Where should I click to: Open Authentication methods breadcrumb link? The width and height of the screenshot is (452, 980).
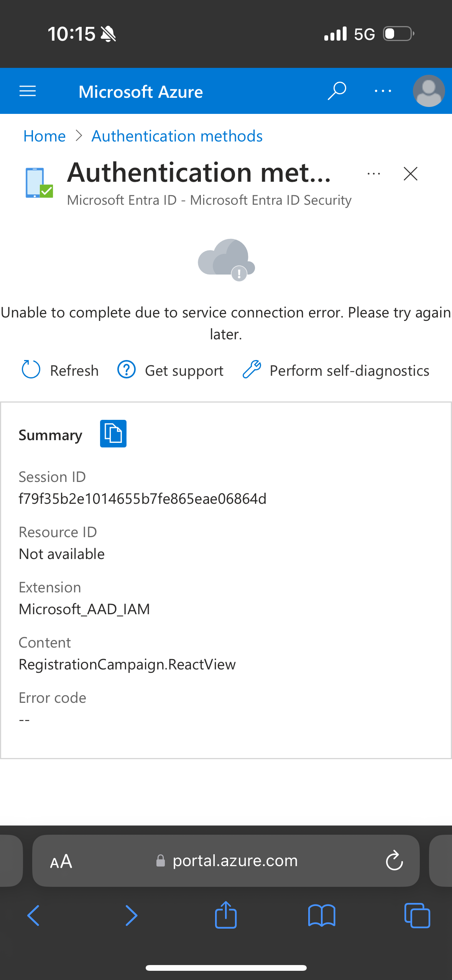(177, 136)
